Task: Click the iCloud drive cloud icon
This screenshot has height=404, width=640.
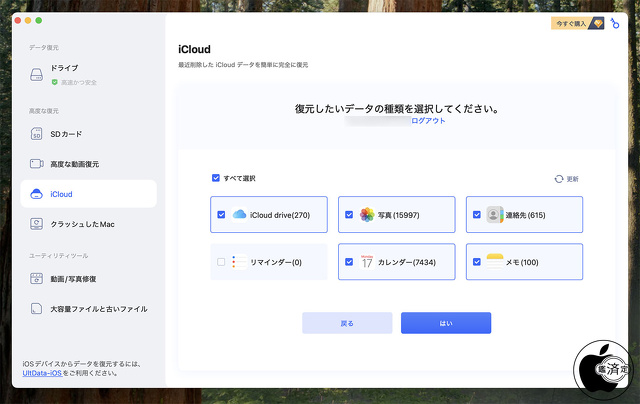Action: click(239, 215)
